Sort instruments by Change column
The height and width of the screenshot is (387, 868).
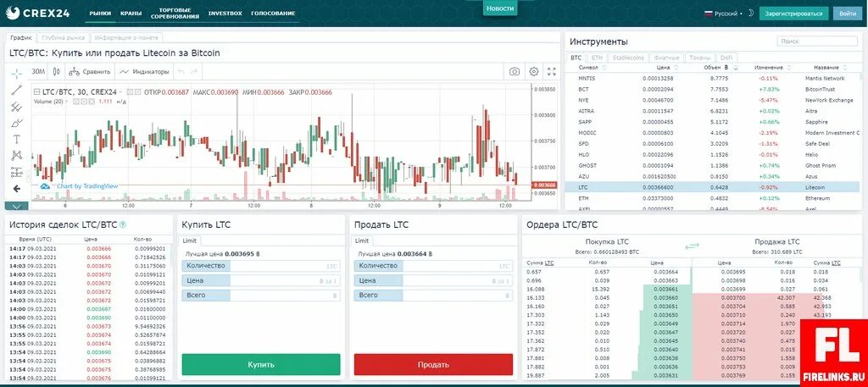(x=772, y=68)
